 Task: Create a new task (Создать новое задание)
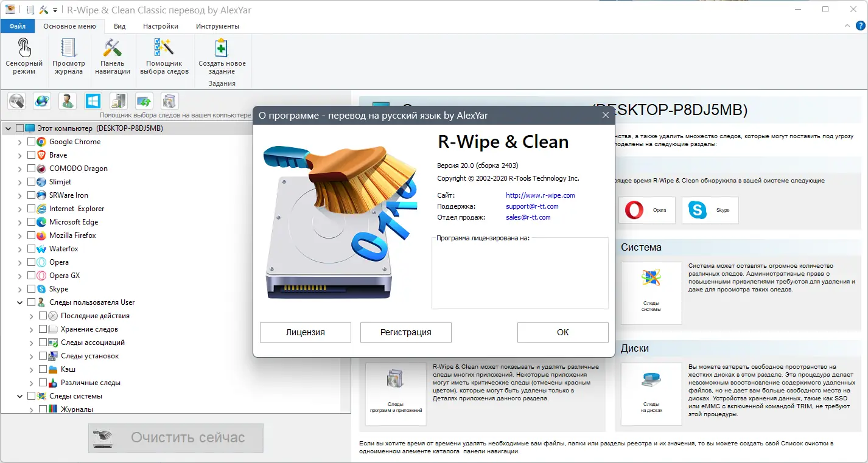click(x=221, y=55)
